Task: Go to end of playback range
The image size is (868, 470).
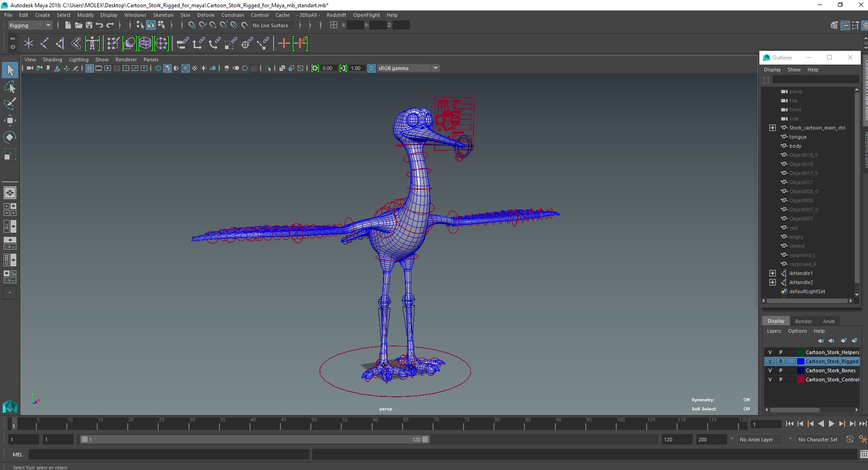Action: [863, 424]
